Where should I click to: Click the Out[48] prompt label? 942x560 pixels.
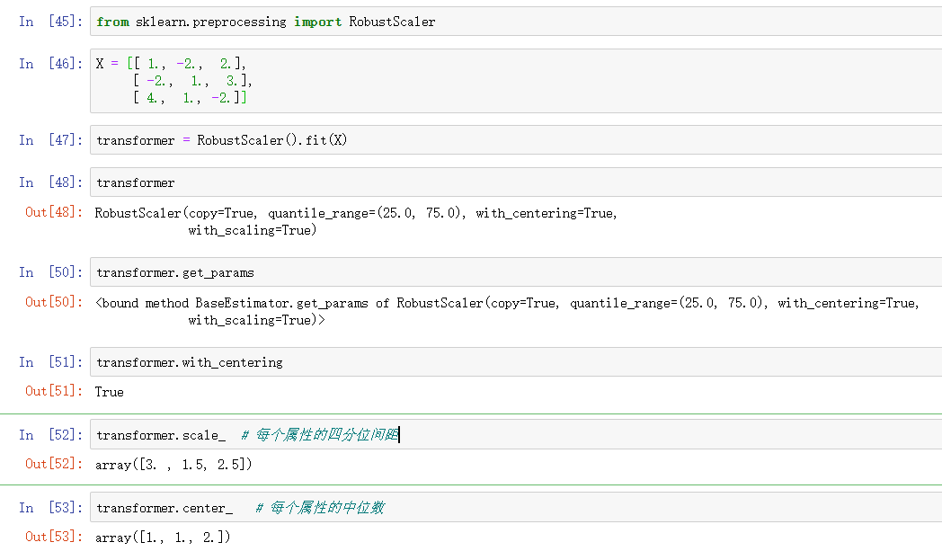53,212
